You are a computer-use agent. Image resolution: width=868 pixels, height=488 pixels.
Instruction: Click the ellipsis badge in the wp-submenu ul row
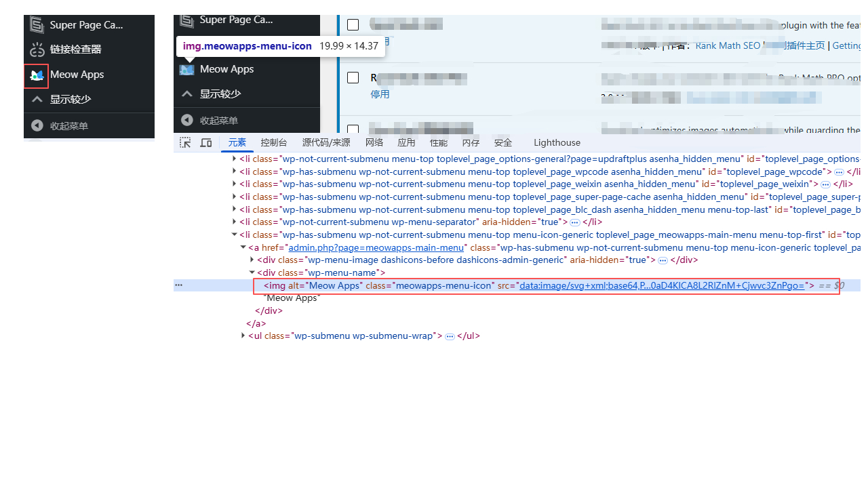coord(450,336)
